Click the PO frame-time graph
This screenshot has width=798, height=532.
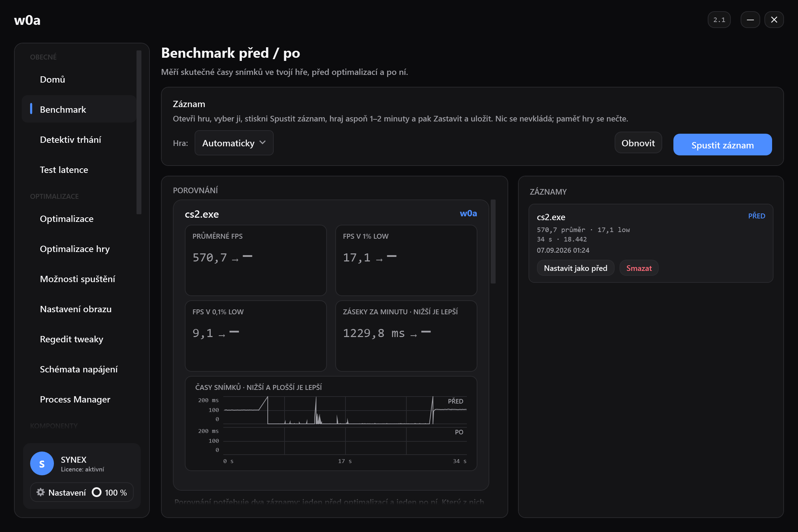point(345,441)
